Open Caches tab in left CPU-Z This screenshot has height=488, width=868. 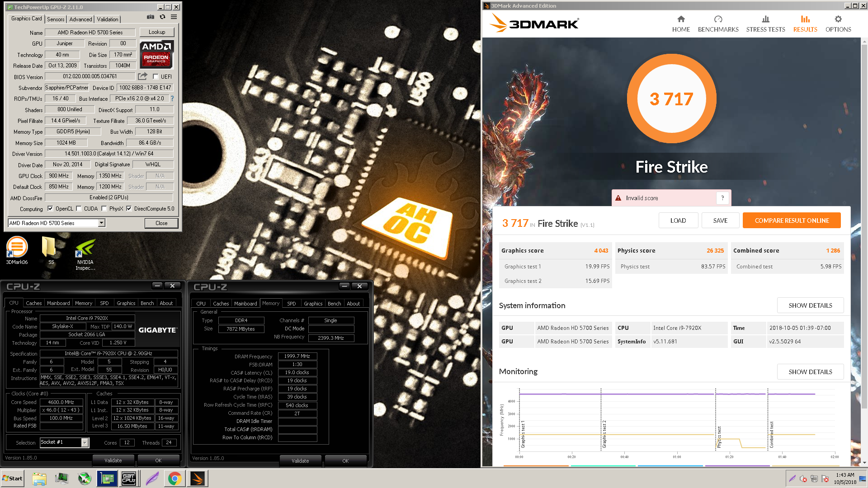pos(33,303)
